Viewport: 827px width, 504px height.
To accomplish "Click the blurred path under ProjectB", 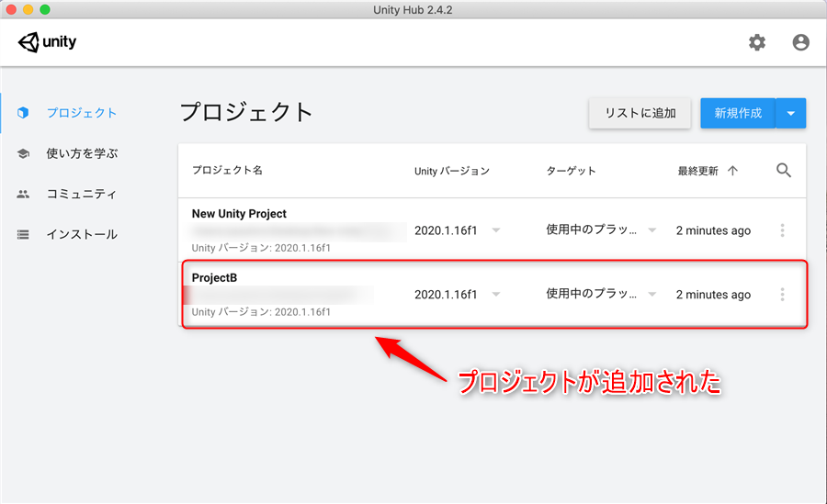I will pyautogui.click(x=279, y=296).
